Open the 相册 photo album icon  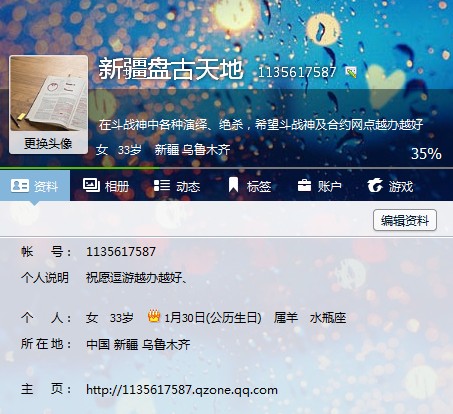(91, 185)
